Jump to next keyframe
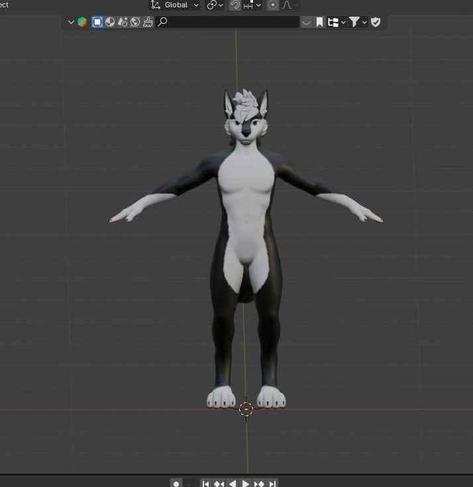This screenshot has height=487, width=473. click(259, 483)
